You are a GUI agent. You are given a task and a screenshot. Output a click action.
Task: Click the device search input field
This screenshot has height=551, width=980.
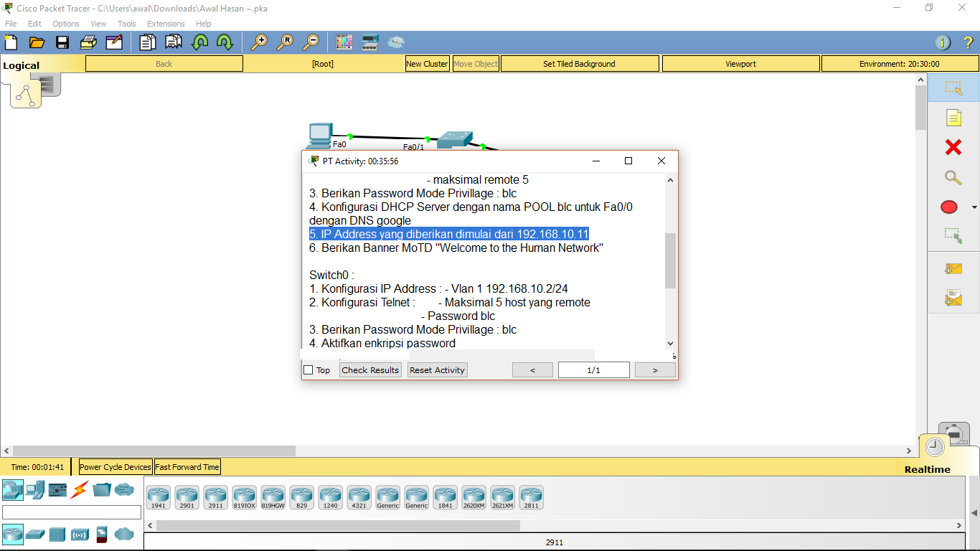(72, 512)
